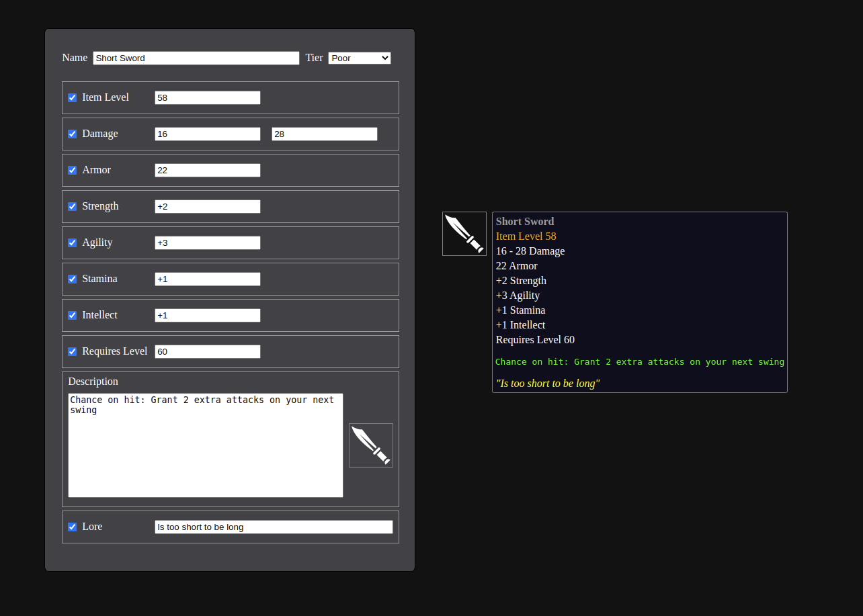The height and width of the screenshot is (616, 863).
Task: Click the Name label text
Action: pyautogui.click(x=75, y=58)
